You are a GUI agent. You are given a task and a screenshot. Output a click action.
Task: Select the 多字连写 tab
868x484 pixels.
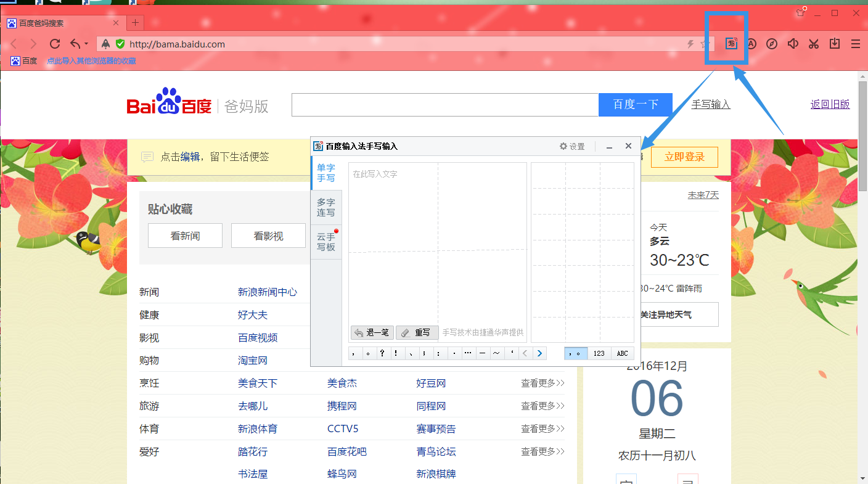click(326, 208)
